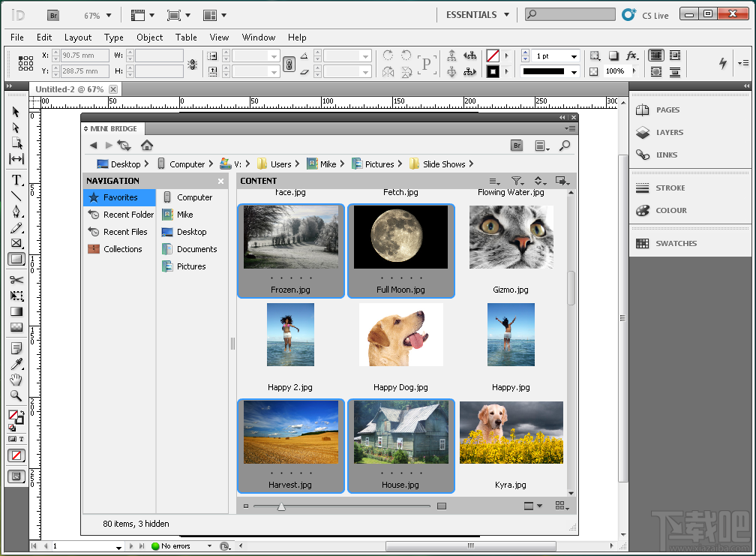Select the Scissors tool

pos(16,279)
